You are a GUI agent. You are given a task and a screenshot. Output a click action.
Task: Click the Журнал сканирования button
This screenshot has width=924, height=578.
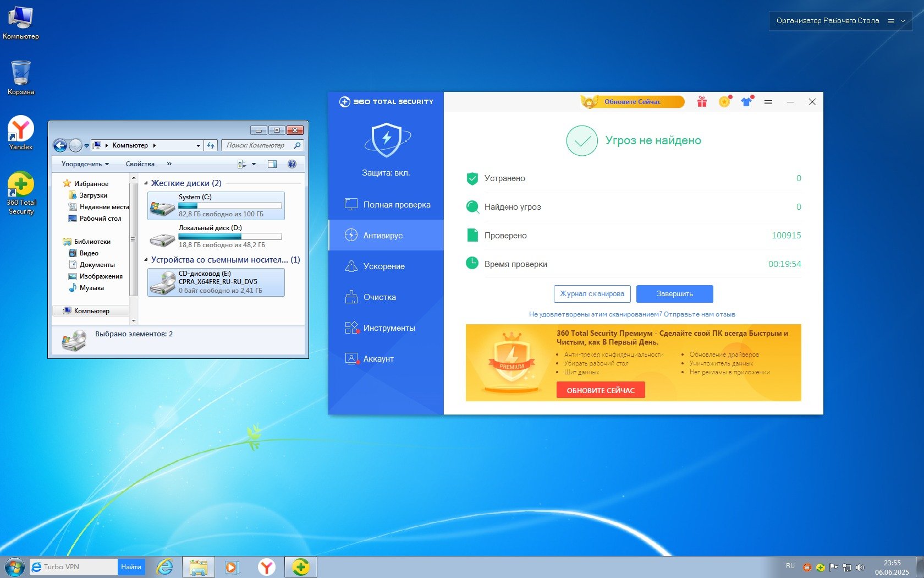point(592,294)
